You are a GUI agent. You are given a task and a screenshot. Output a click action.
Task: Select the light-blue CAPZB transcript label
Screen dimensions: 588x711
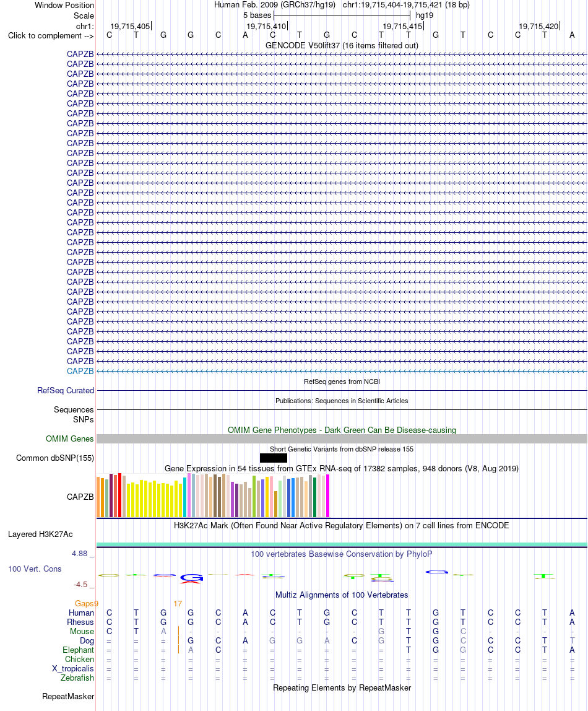80,372
